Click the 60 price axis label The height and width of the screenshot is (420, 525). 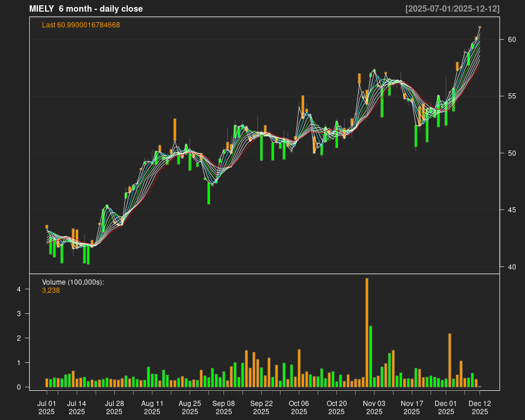[512, 40]
